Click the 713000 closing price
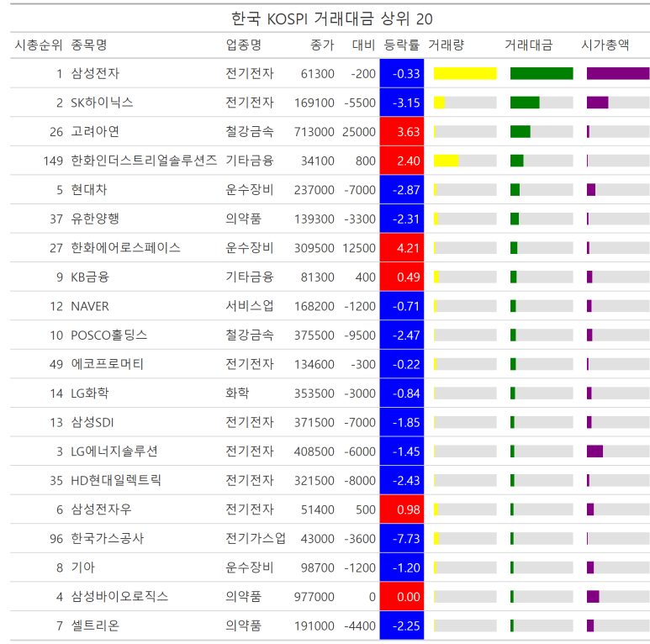The image size is (650, 644). 314,131
